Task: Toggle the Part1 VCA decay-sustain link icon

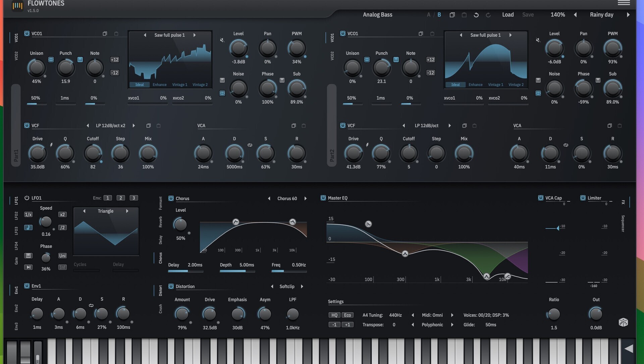Action: [250, 145]
